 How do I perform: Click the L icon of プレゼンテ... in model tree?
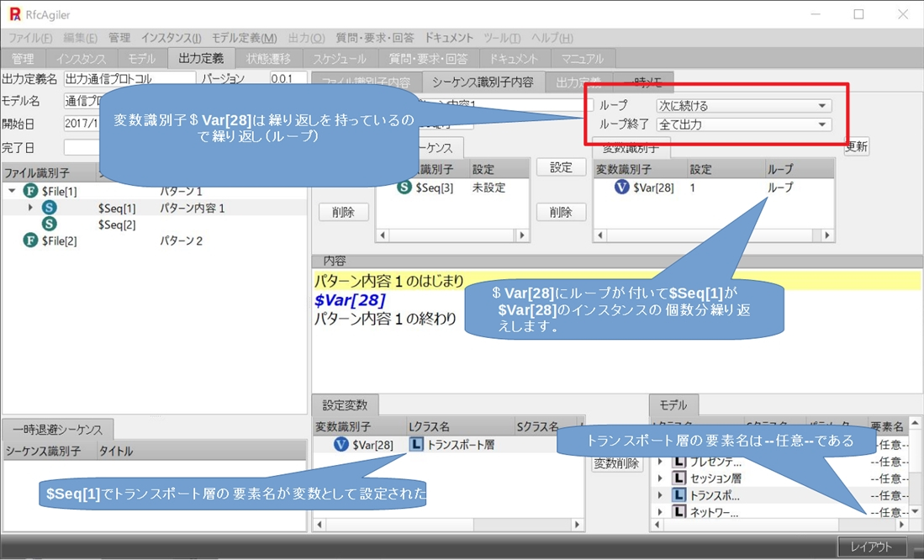coord(678,462)
